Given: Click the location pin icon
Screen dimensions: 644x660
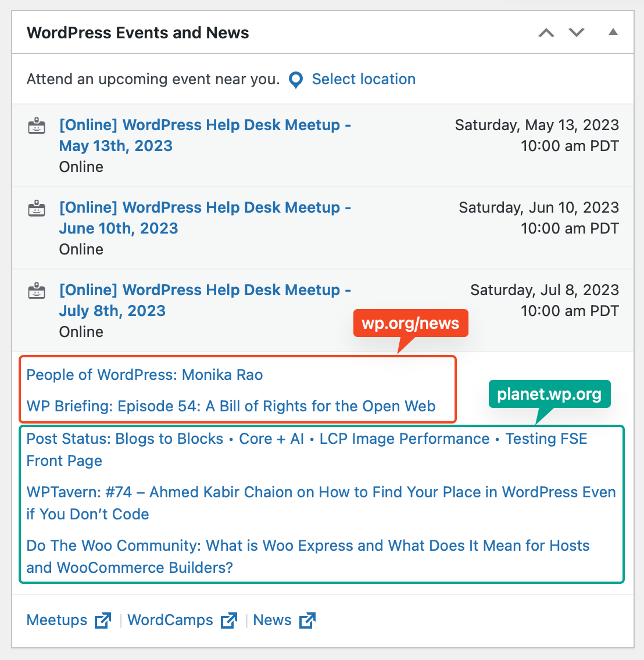Looking at the screenshot, I should [x=296, y=80].
